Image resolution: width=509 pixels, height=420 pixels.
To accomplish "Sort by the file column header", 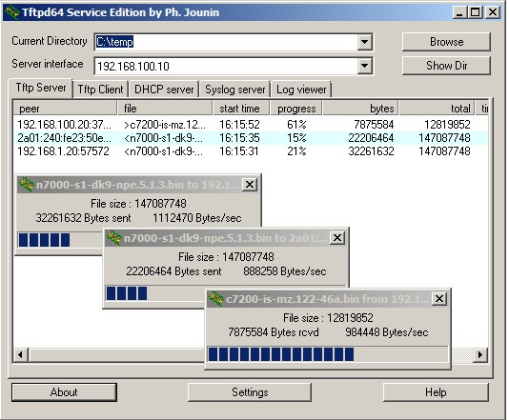I will pos(165,109).
